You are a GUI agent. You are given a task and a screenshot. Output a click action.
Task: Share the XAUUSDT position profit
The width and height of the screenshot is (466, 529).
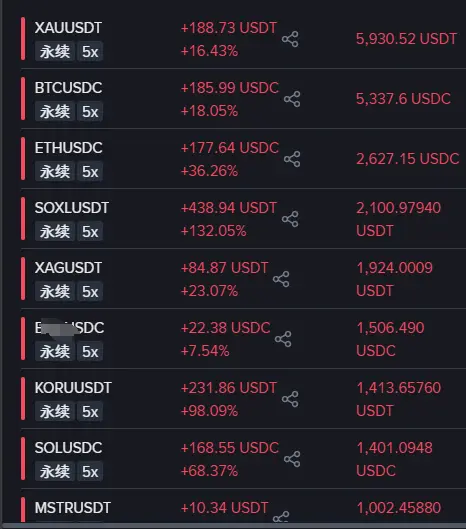click(290, 39)
